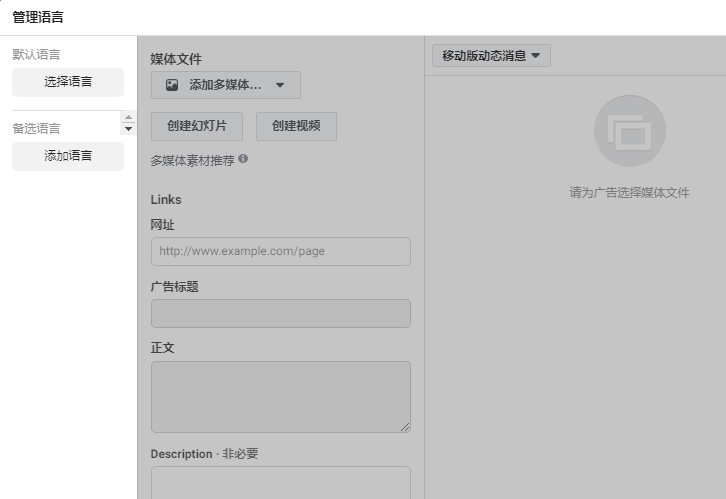Click the image icon in 添加多媒体 button
726x499 pixels.
172,85
